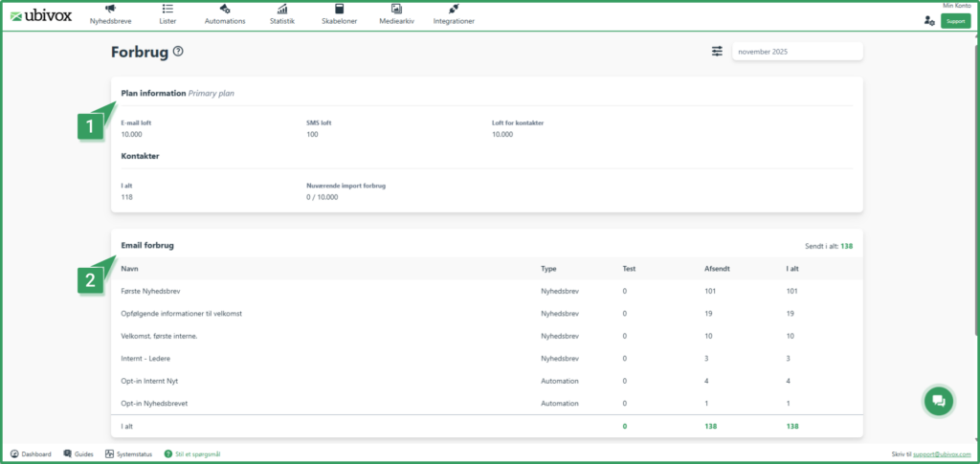Go to the Skabeloner menu
980x464 pixels.
(x=340, y=21)
